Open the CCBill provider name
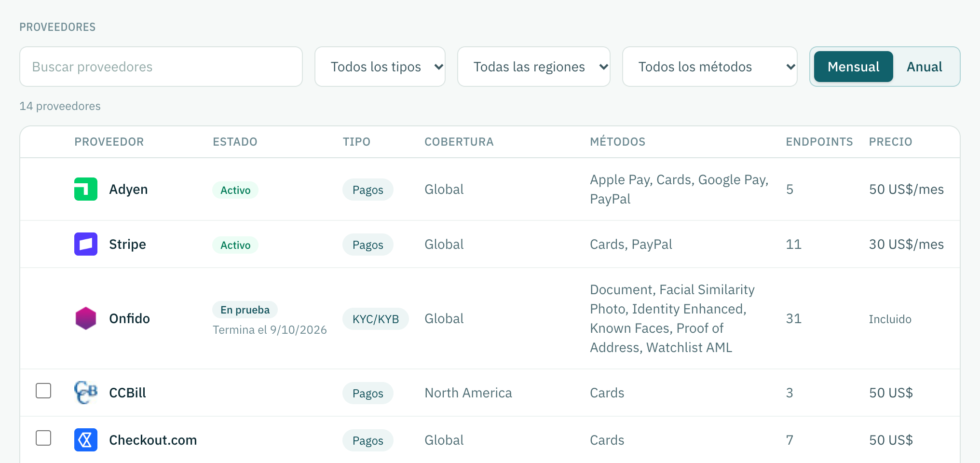The image size is (980, 463). coord(127,393)
